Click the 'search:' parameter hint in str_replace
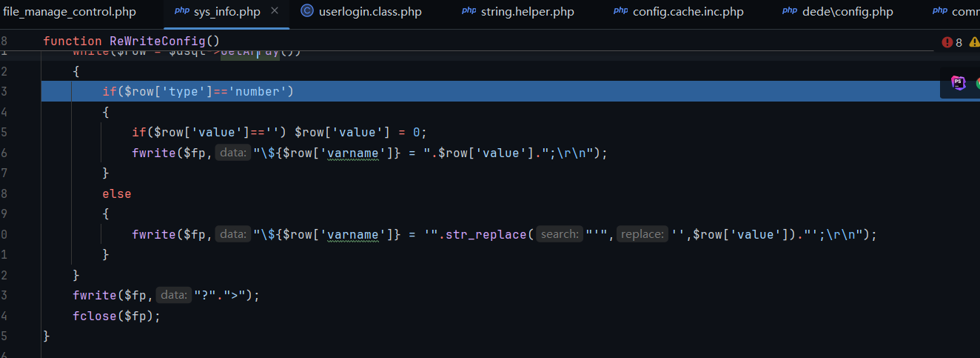This screenshot has height=358, width=980. coord(559,234)
